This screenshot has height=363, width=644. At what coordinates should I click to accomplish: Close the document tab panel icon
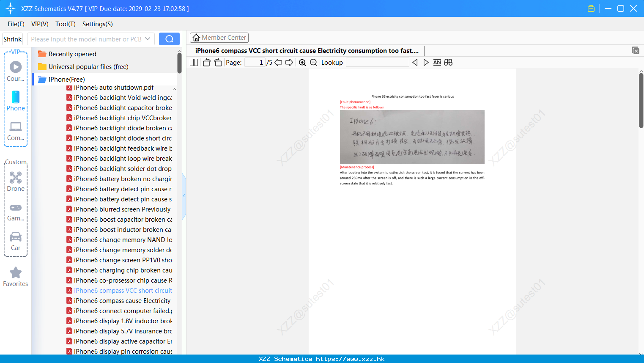[x=636, y=50]
